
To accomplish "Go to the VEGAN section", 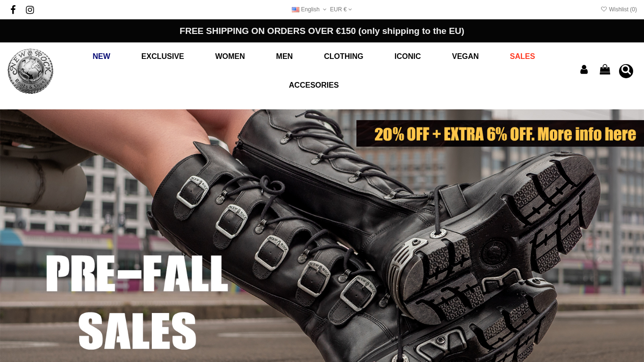I will tap(465, 57).
